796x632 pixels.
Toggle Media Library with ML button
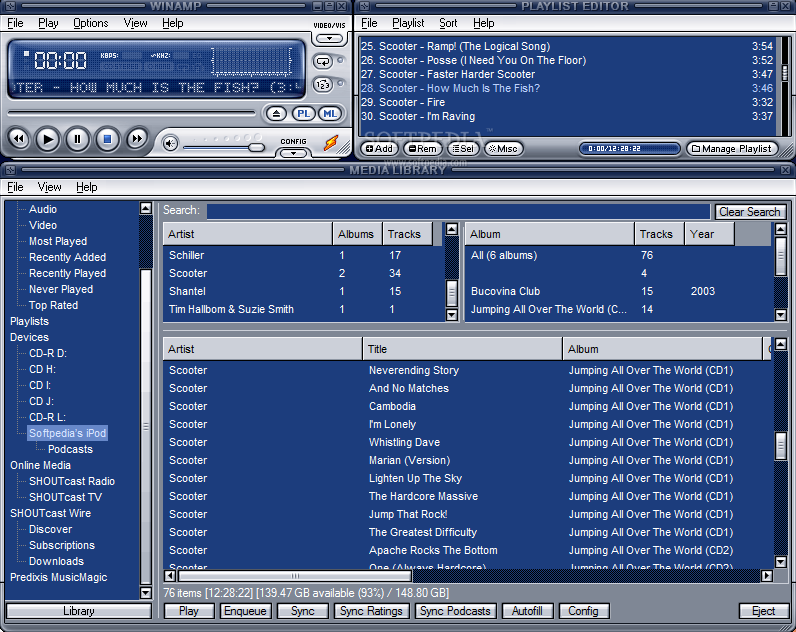click(x=329, y=114)
